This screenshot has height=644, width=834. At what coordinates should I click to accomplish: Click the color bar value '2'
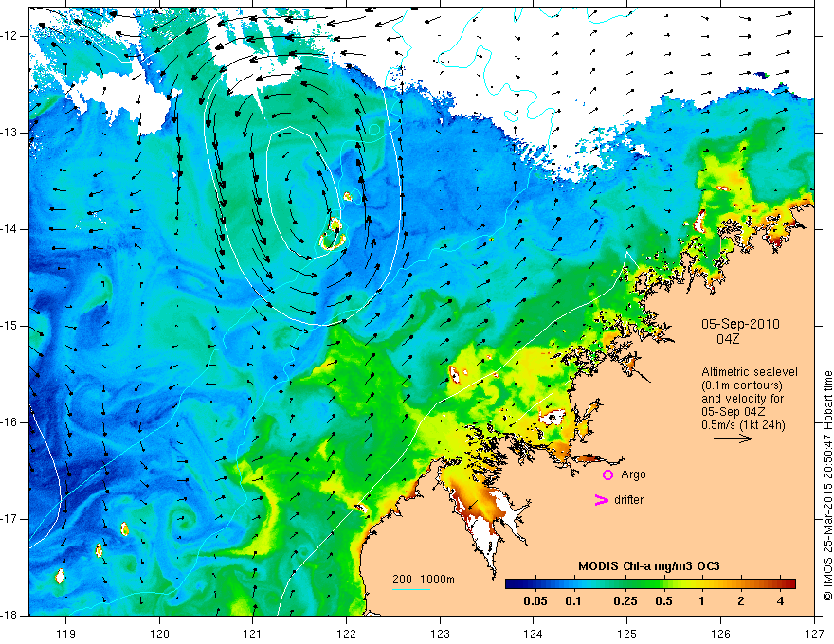tap(741, 601)
